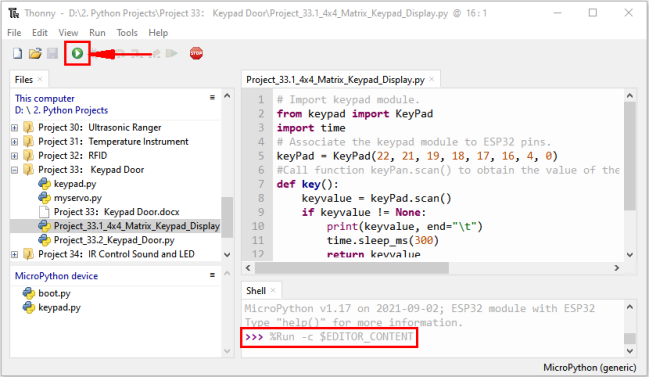The width and height of the screenshot is (650, 377).
Task: Click the 'def key():' code line
Action: [308, 184]
